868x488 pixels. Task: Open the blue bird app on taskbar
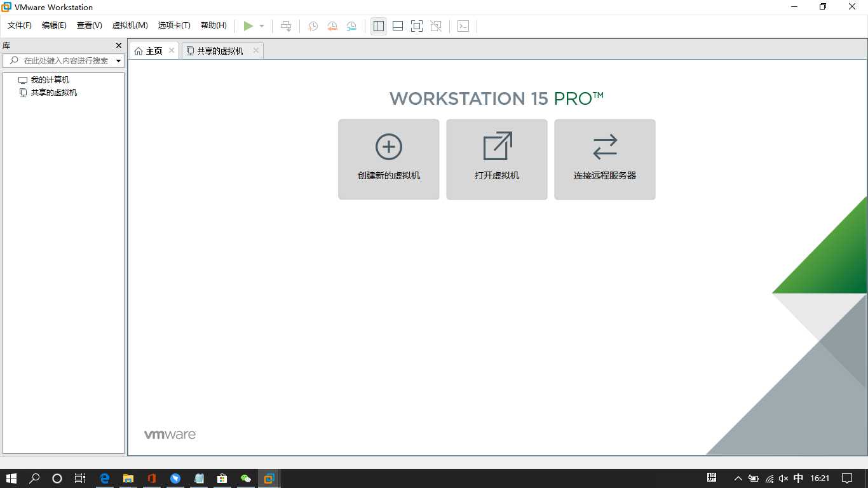[x=175, y=478]
